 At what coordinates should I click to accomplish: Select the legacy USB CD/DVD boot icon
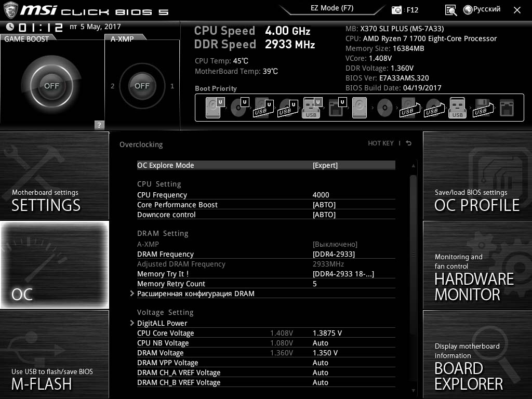coord(434,108)
